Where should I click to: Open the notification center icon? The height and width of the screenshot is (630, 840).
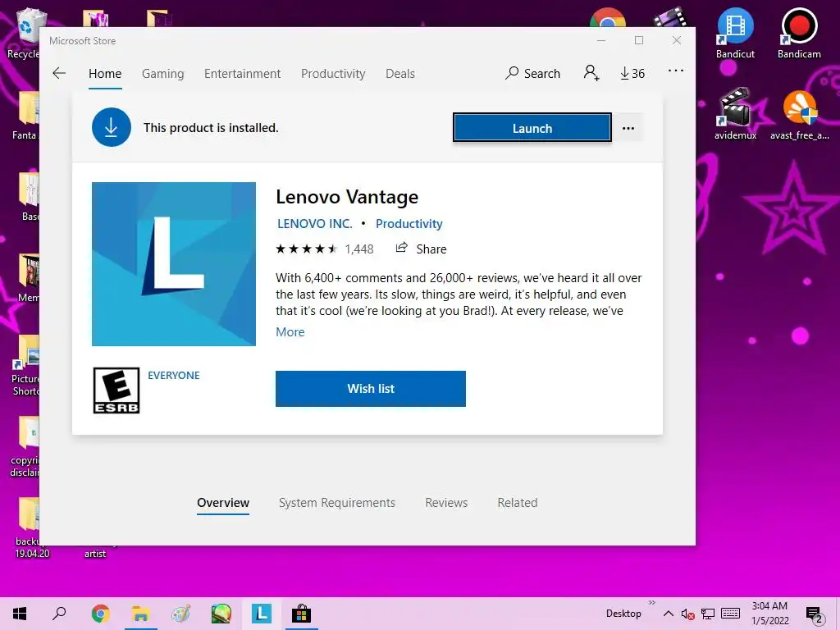pos(815,614)
